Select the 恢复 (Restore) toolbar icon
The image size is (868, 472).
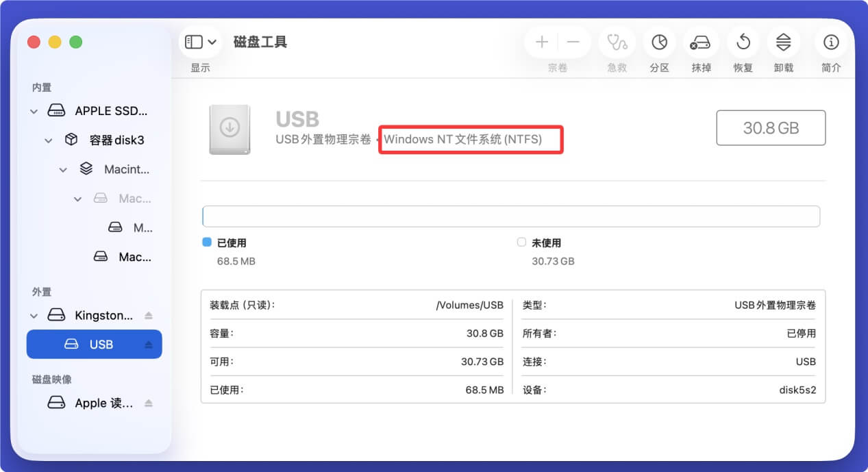[x=742, y=41]
